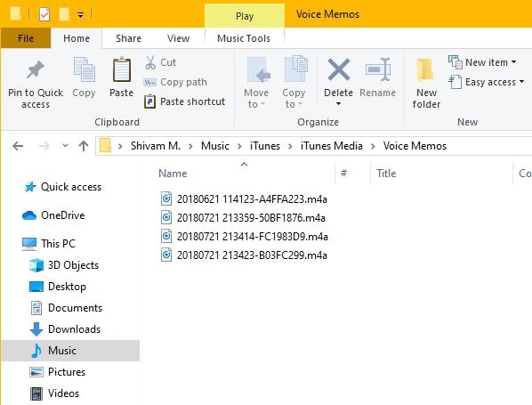Open the Customize Quick Access Toolbar dropdown

click(80, 15)
